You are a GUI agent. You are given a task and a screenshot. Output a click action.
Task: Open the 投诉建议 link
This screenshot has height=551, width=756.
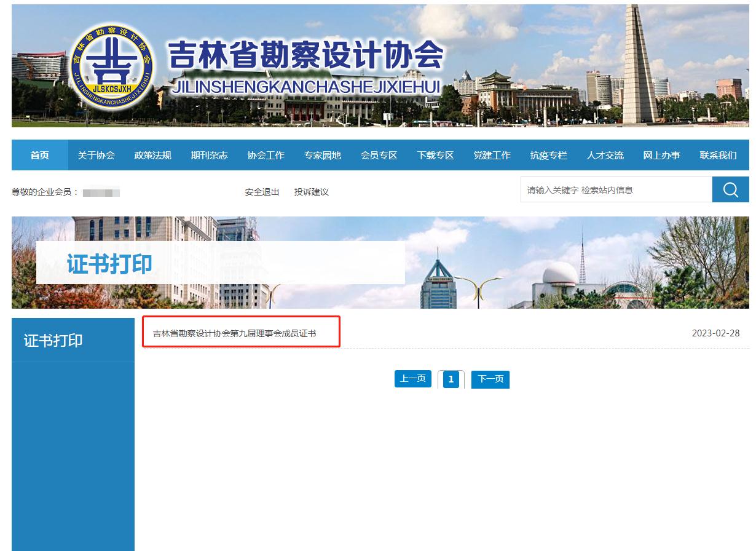[312, 192]
